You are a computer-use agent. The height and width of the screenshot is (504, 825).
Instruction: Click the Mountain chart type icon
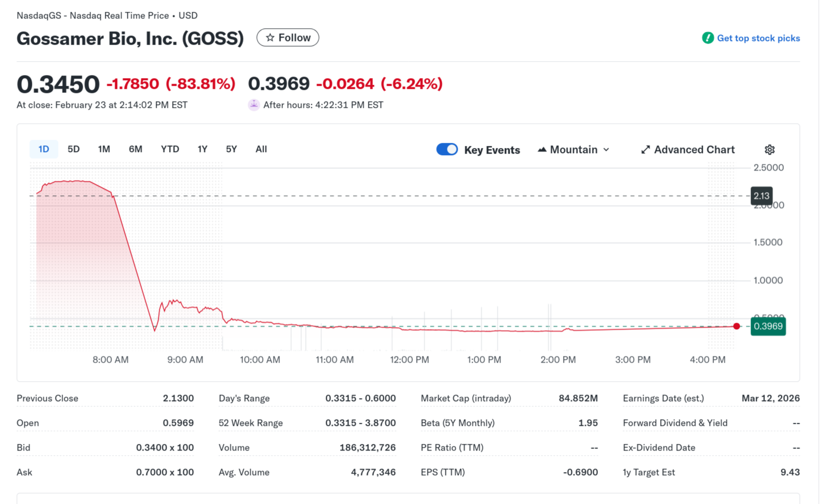(x=542, y=150)
